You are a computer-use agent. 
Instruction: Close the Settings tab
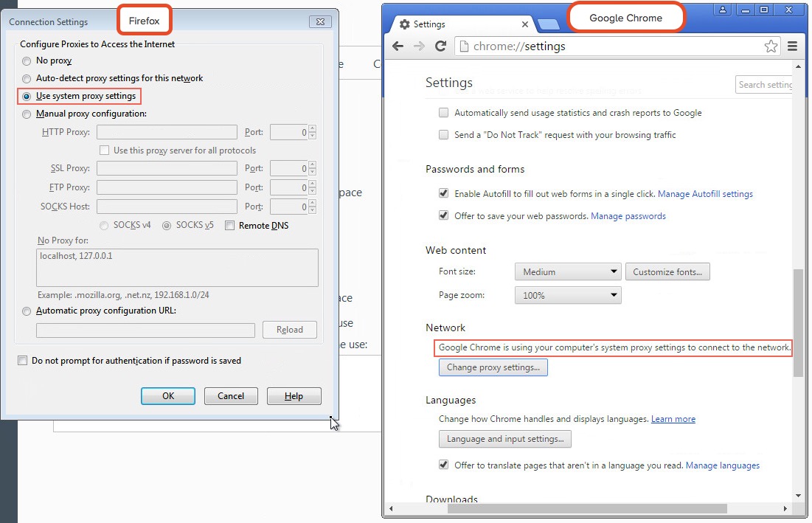coord(525,24)
